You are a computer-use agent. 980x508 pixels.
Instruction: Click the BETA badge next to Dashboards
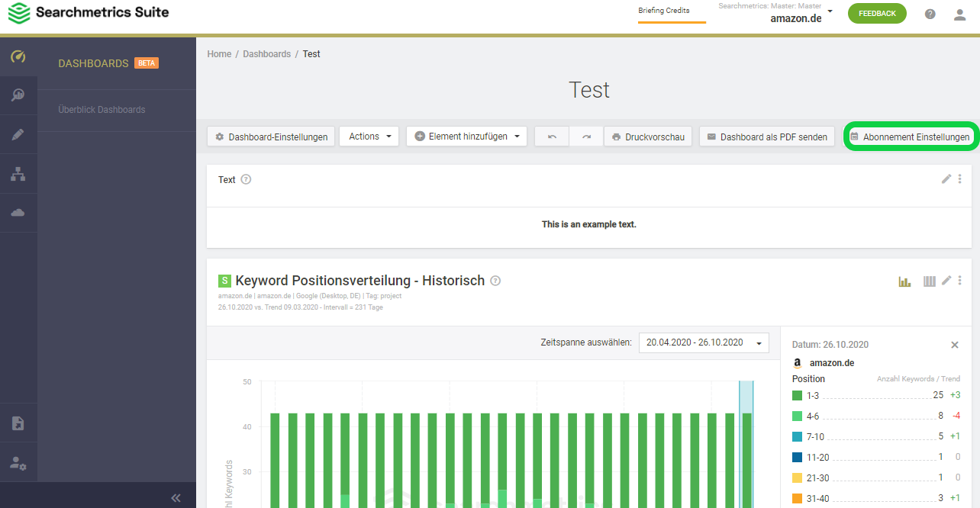(x=147, y=63)
